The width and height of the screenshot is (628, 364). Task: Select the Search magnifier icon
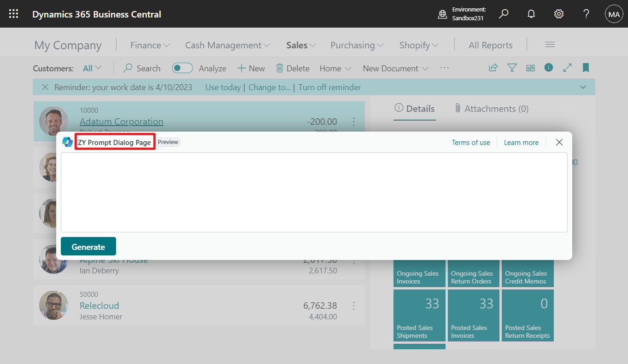(503, 14)
